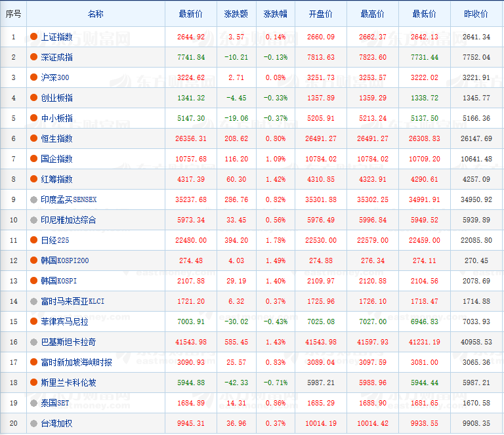Open the 上证指数 index link
This screenshot has width=504, height=435.
pyautogui.click(x=56, y=37)
